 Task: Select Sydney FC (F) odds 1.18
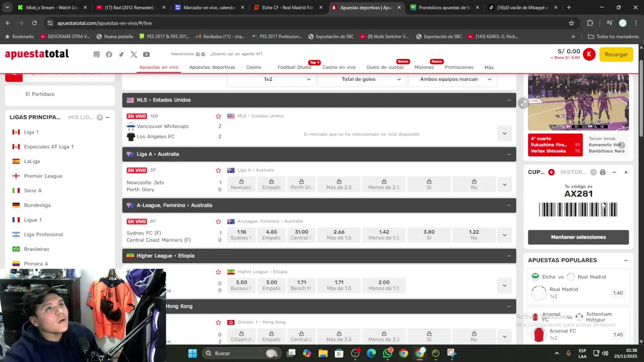pyautogui.click(x=242, y=235)
